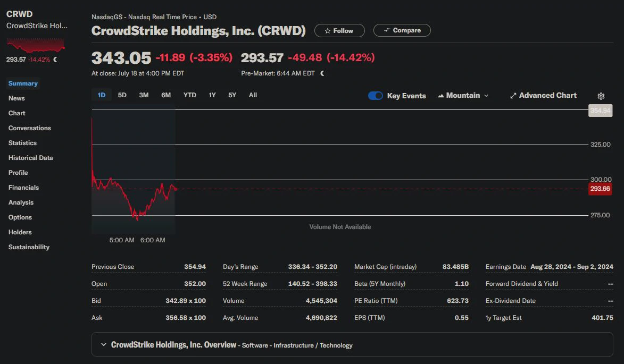Open the Mountain chart type dropdown
Image resolution: width=624 pixels, height=364 pixels.
tap(463, 96)
